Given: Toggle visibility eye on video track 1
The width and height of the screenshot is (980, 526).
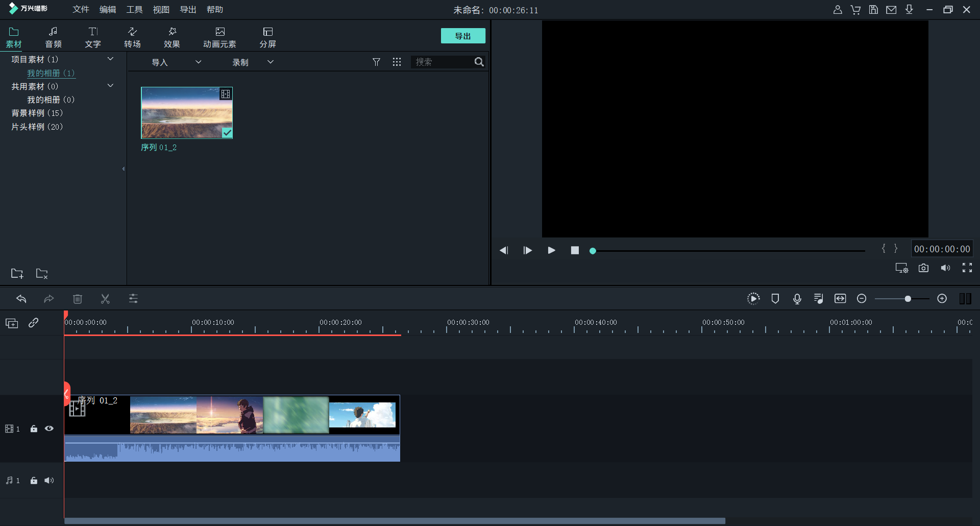Looking at the screenshot, I should tap(49, 429).
